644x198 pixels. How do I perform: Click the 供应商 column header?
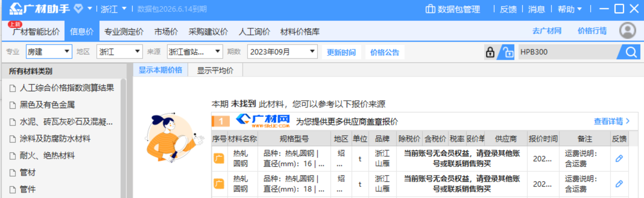click(506, 139)
